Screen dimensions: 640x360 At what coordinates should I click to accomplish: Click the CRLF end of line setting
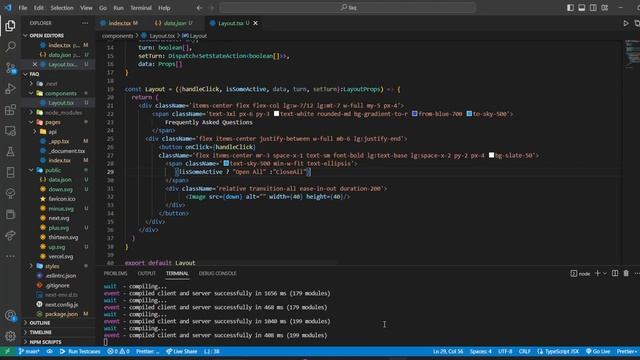click(x=524, y=351)
